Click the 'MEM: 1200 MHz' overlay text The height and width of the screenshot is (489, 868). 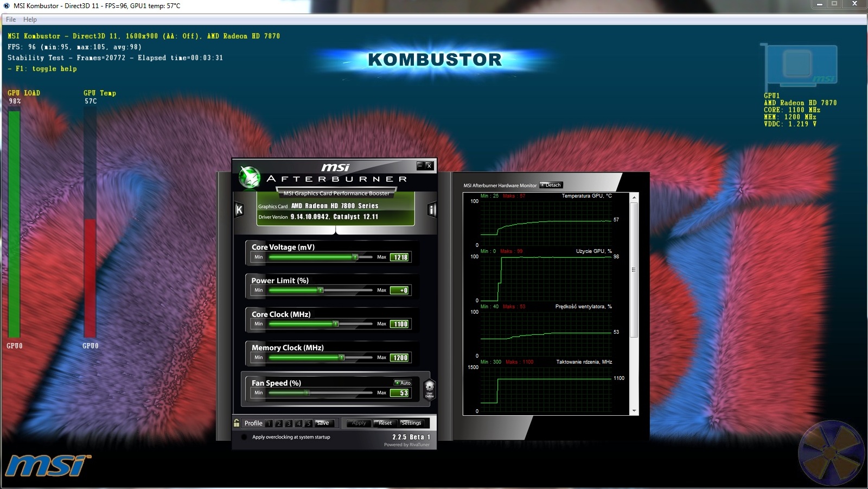click(x=790, y=117)
